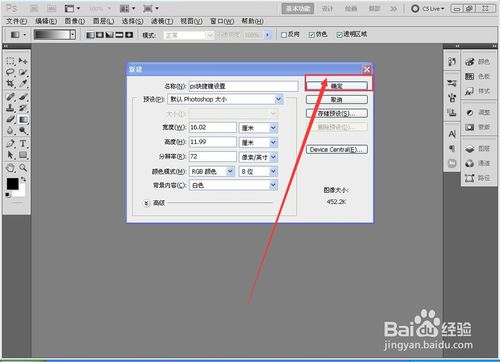Open the Swatches panel
The image size is (500, 362).
point(478,76)
